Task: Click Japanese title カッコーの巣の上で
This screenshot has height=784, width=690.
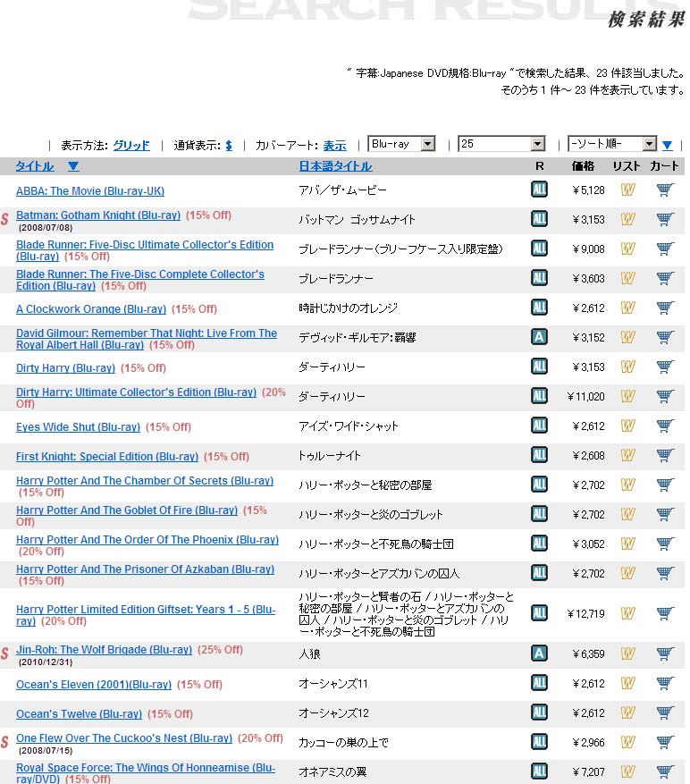Action: click(x=343, y=743)
